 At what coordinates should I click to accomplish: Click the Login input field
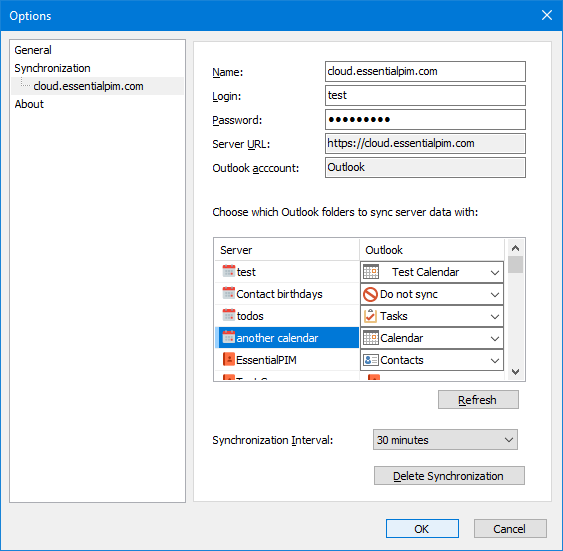coord(425,95)
